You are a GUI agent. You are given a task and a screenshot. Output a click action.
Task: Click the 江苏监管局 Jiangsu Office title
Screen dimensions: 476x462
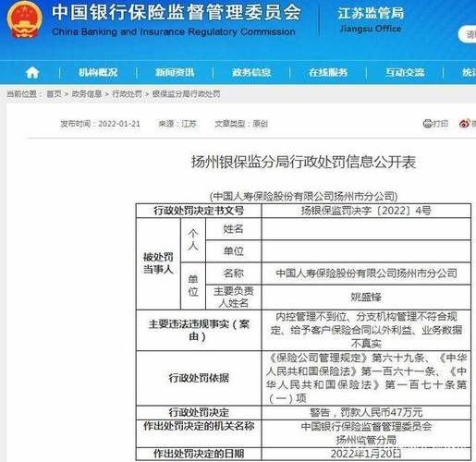(371, 19)
